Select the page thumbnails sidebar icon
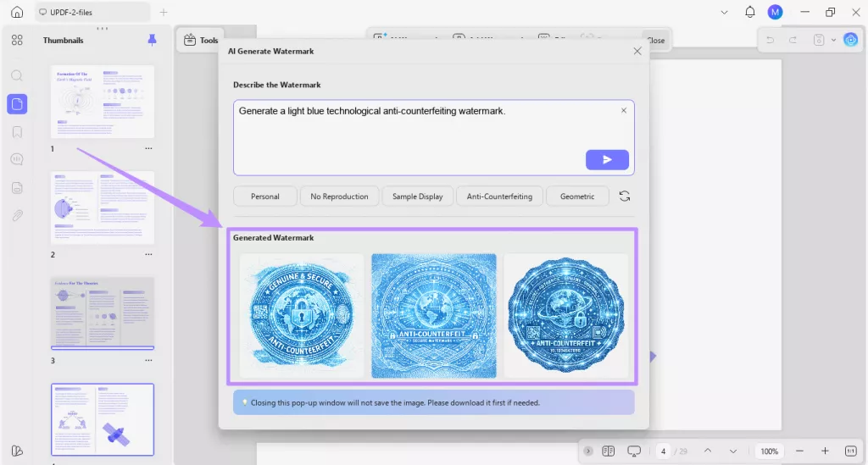868x465 pixels. (17, 104)
